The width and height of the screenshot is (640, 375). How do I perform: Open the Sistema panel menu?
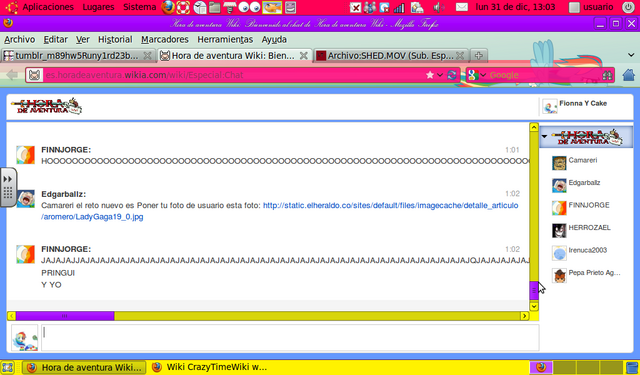click(139, 7)
